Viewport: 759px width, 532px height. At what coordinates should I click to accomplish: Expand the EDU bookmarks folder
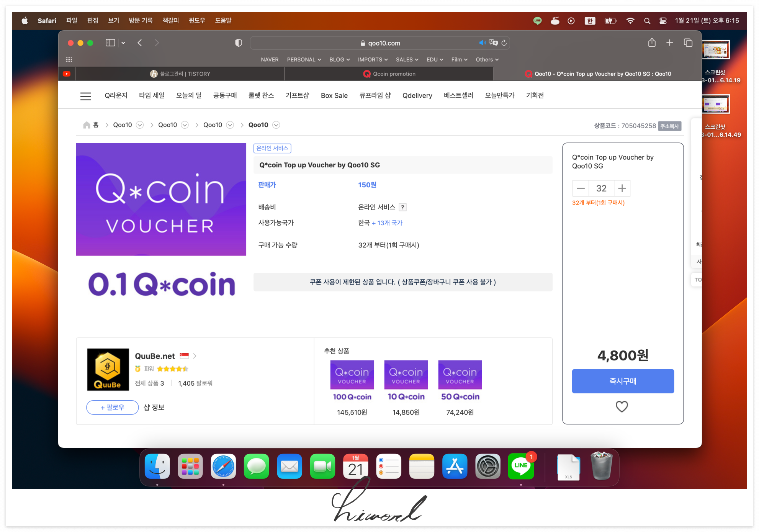pyautogui.click(x=435, y=59)
